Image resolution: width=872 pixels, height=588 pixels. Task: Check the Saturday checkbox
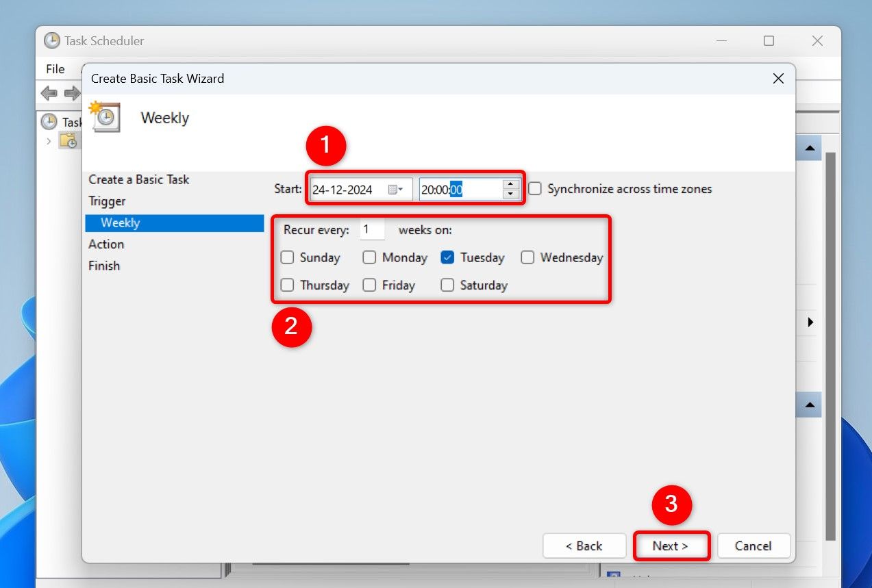tap(447, 285)
